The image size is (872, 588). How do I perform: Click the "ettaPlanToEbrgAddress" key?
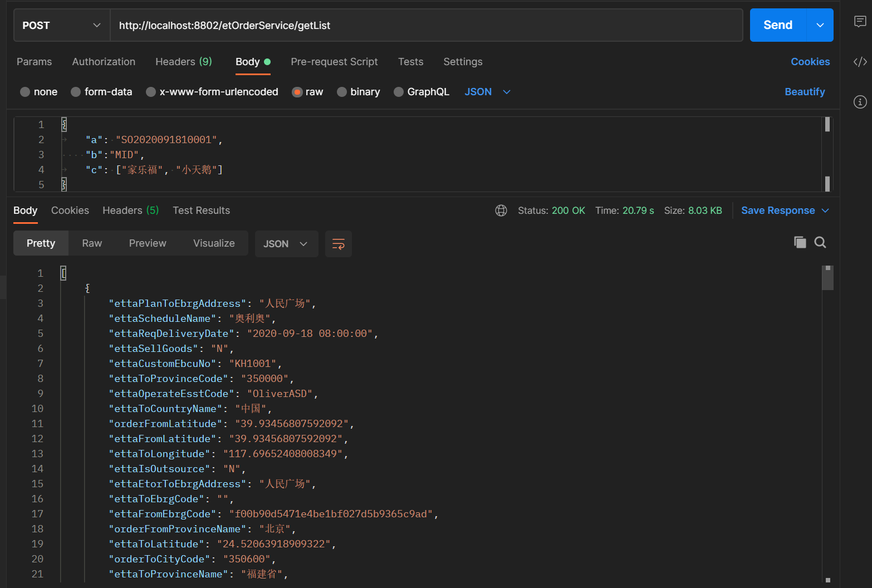tap(177, 303)
